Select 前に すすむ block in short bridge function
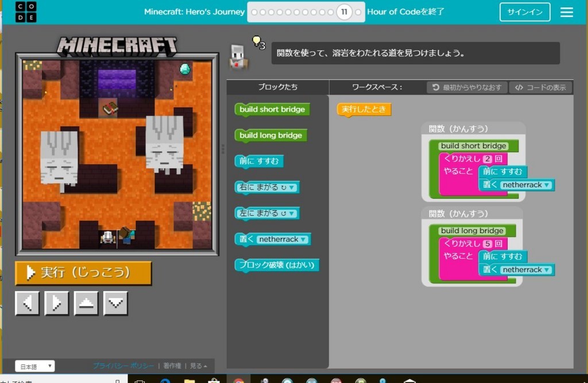This screenshot has width=588, height=383. click(502, 172)
